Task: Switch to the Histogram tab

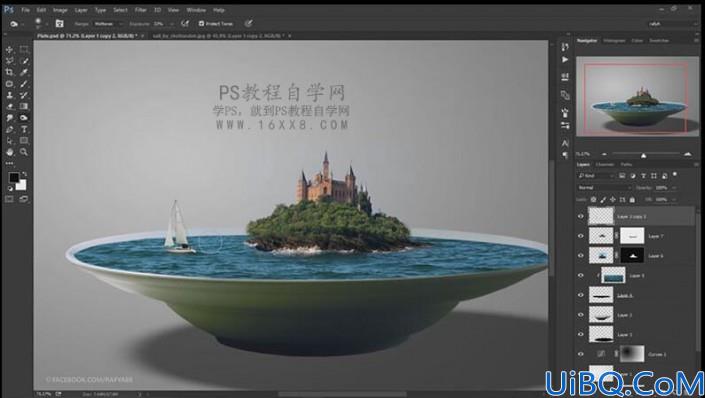Action: click(x=614, y=40)
